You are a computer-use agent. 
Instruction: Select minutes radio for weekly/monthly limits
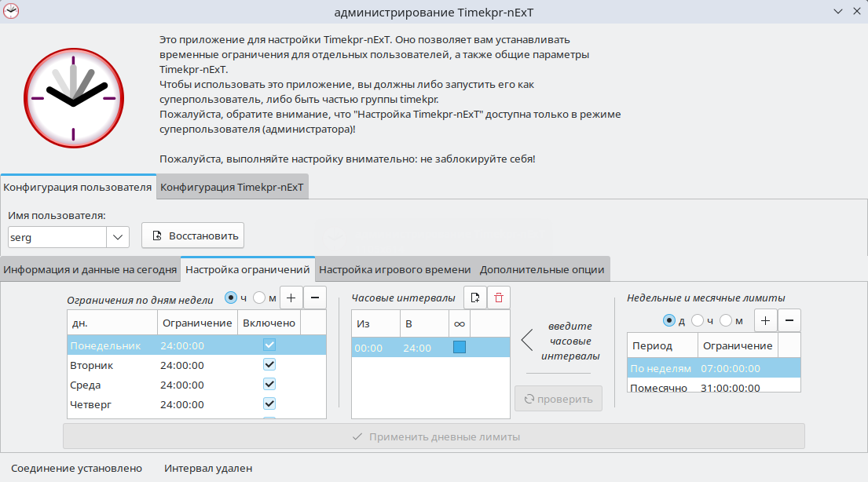pos(726,320)
